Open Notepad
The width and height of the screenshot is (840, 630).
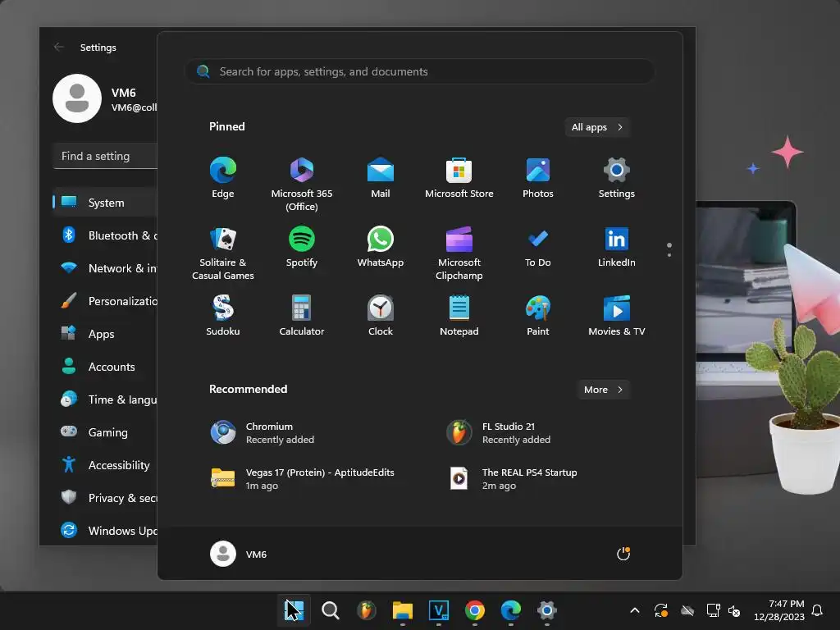459,316
